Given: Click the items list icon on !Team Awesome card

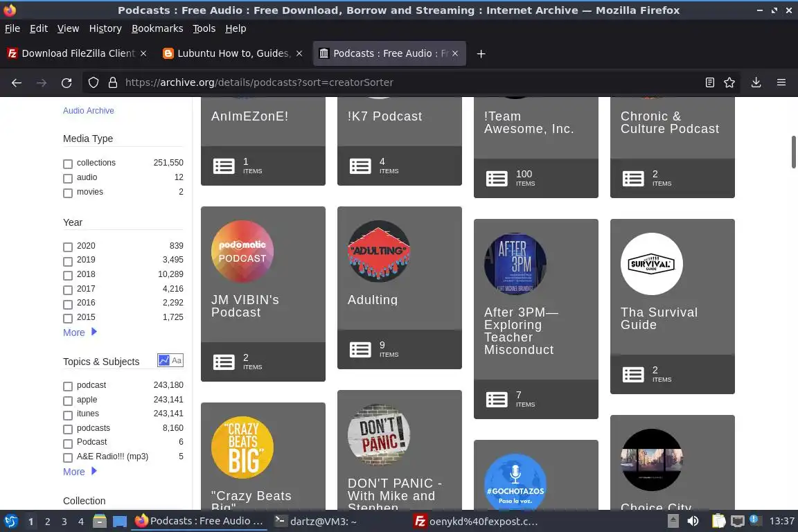Looking at the screenshot, I should pos(497,179).
